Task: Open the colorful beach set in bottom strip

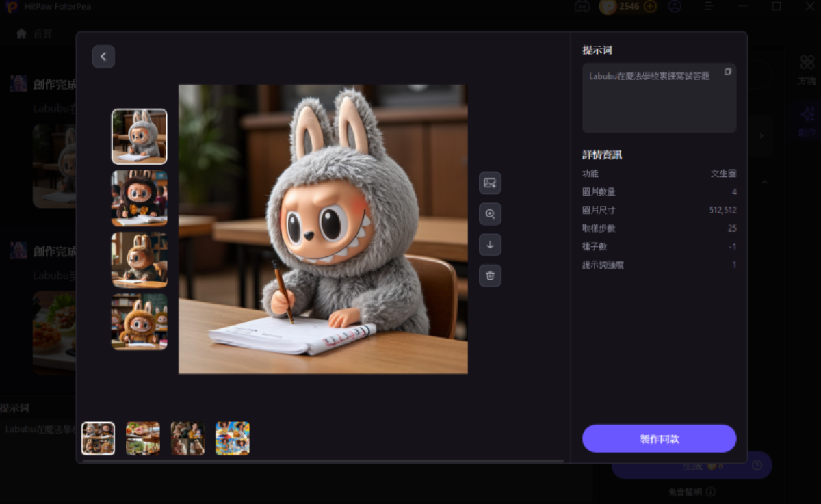Action: coord(233,438)
